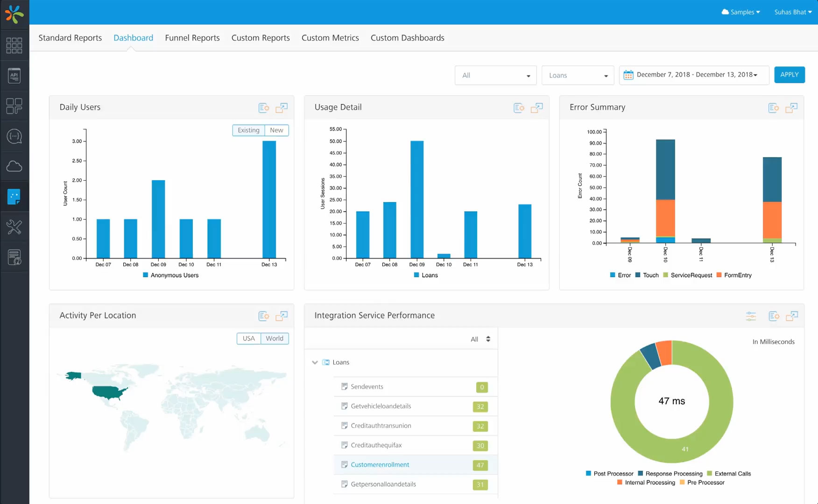Switch map view to World
Screen dimensions: 818x504
click(x=275, y=338)
